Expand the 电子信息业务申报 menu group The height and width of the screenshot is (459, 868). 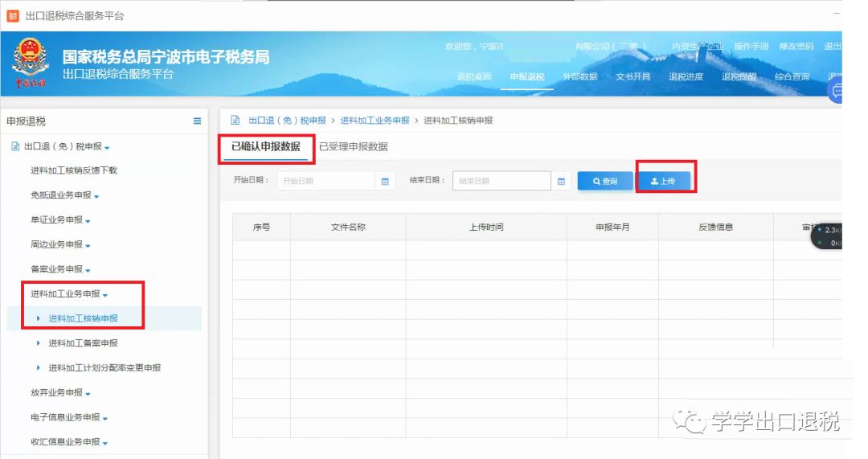[105, 419]
